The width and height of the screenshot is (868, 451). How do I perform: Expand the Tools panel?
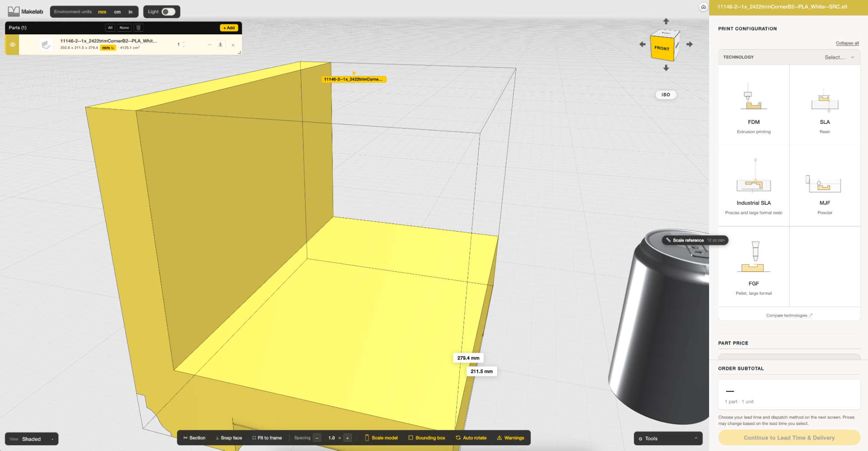(668, 438)
